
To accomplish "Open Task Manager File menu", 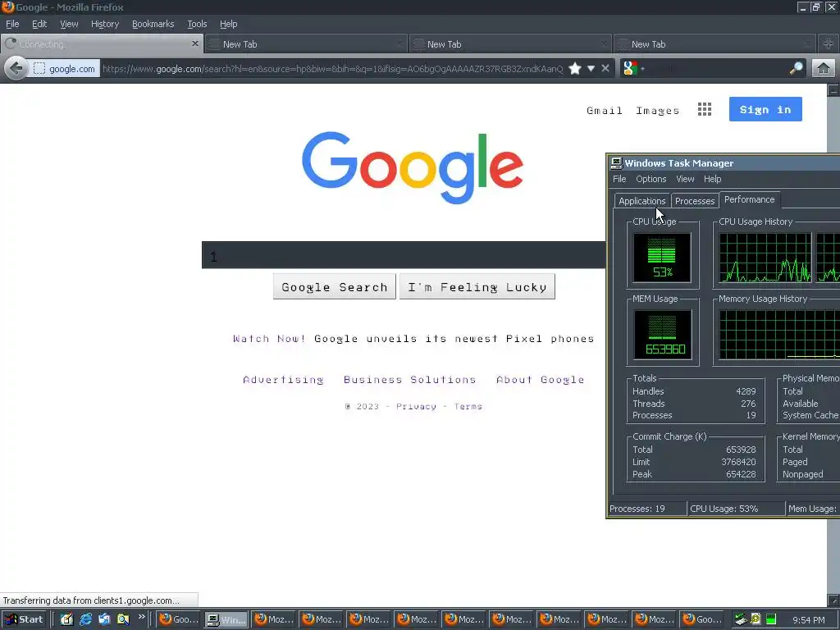I will pyautogui.click(x=619, y=179).
